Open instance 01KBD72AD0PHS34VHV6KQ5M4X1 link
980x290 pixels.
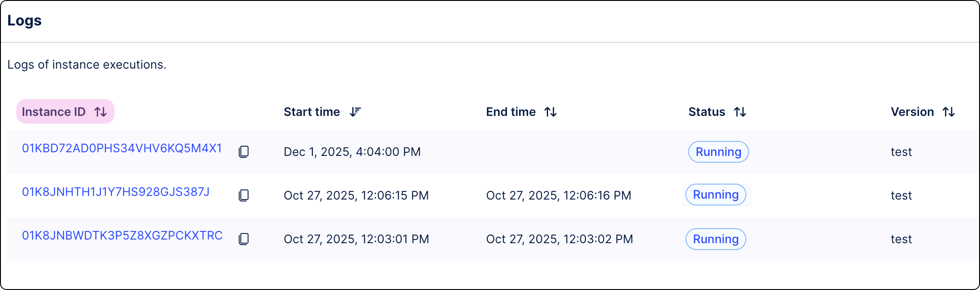(x=122, y=148)
